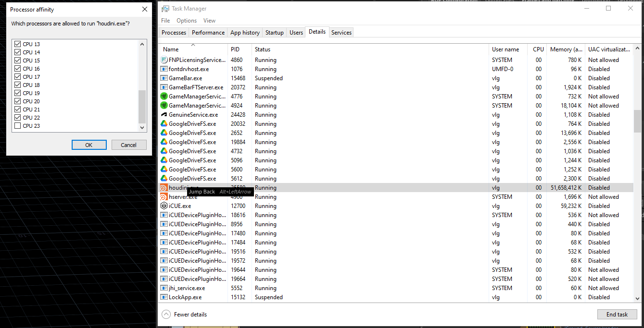The height and width of the screenshot is (328, 644).
Task: Switch to the Startup tab
Action: [x=275, y=33]
